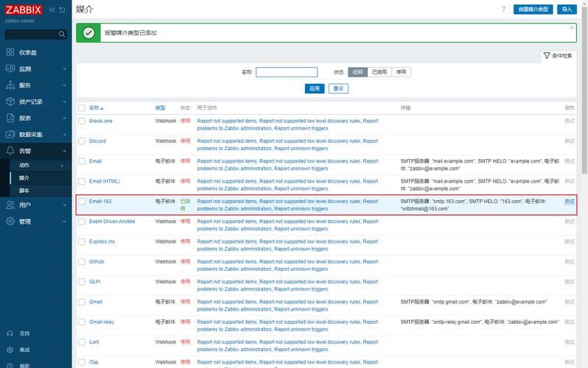Click the 导入 button

[x=567, y=10]
